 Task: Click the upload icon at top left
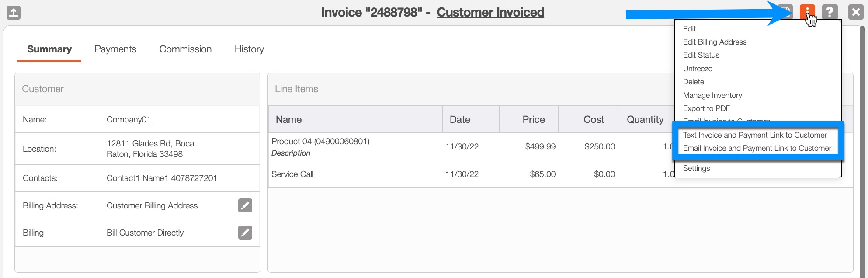14,13
